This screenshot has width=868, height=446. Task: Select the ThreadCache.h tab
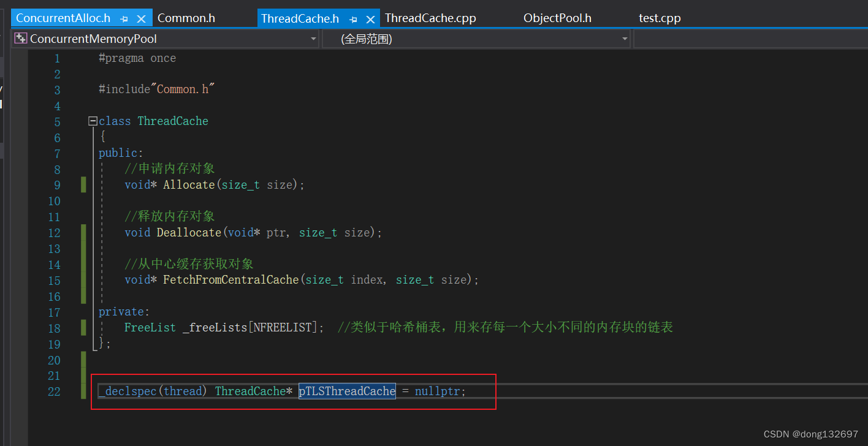[x=300, y=18]
